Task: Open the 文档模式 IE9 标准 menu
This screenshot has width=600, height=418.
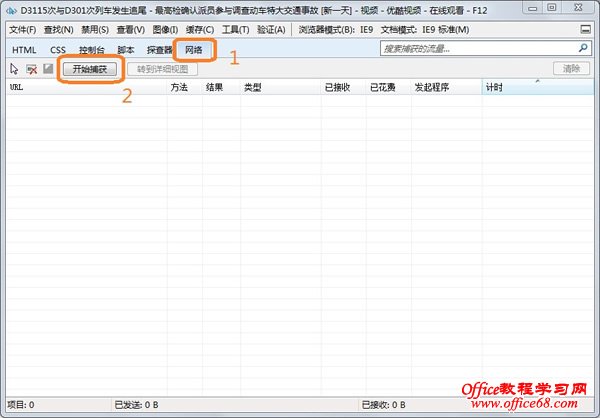Action: click(x=425, y=29)
